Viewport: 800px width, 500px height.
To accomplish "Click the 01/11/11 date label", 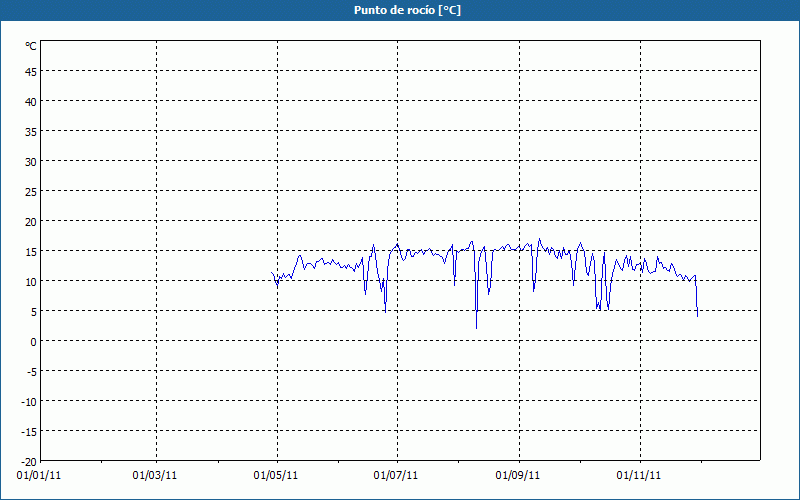I will point(639,476).
